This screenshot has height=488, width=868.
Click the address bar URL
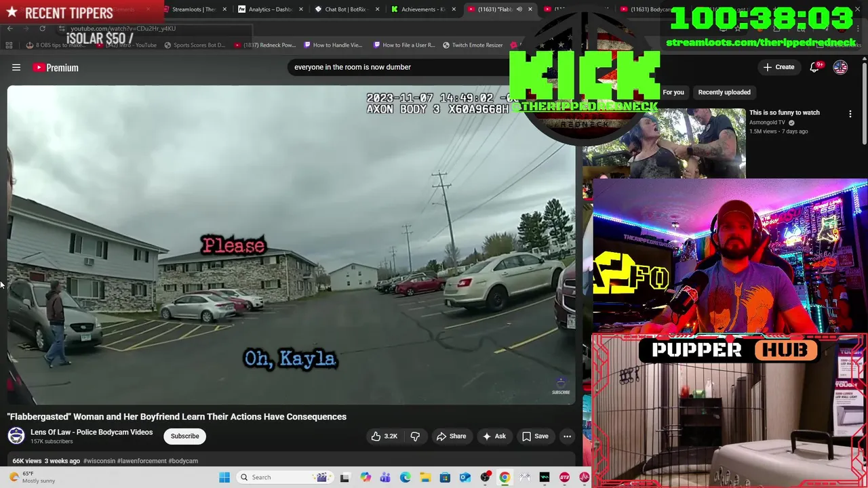click(123, 28)
